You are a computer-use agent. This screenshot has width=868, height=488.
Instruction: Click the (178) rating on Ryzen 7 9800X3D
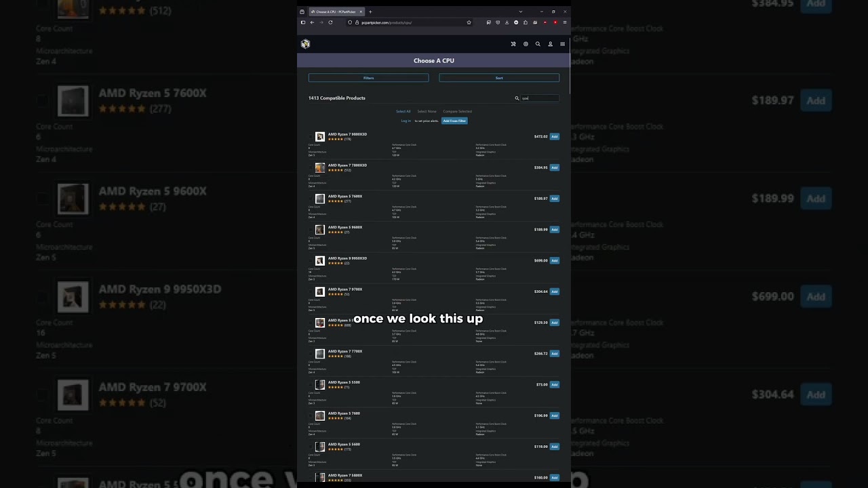coord(348,139)
